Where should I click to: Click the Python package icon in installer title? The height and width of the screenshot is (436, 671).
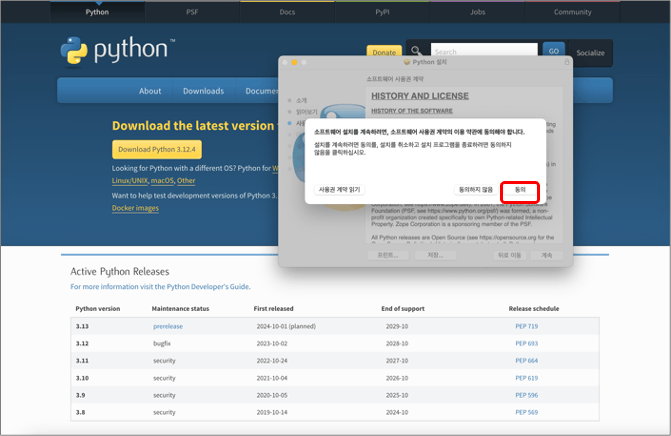click(x=407, y=62)
